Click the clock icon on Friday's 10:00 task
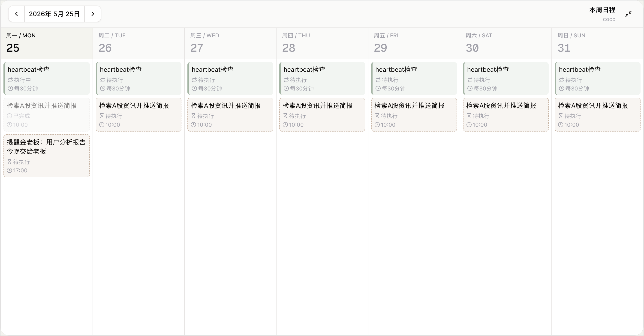Screen dimensions: 644x336 pyautogui.click(x=377, y=125)
